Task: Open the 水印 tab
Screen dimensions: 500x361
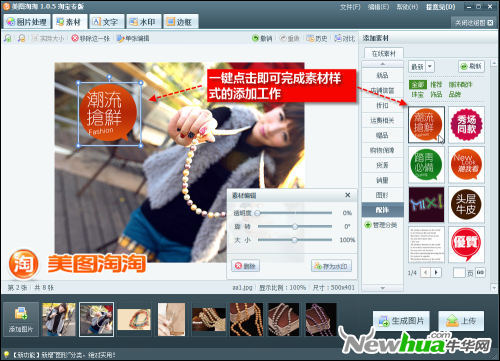Action: tap(143, 22)
